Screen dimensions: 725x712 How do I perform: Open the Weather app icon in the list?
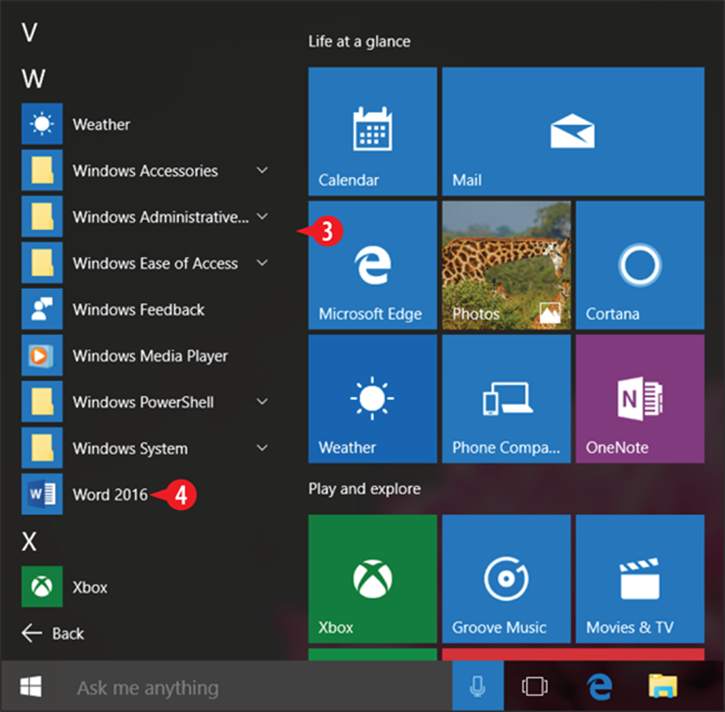tap(42, 124)
